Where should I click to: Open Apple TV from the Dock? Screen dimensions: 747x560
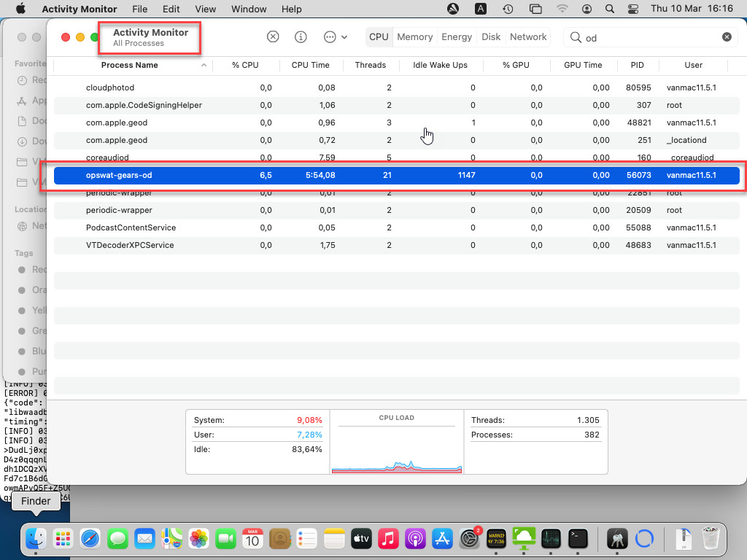pos(361,539)
